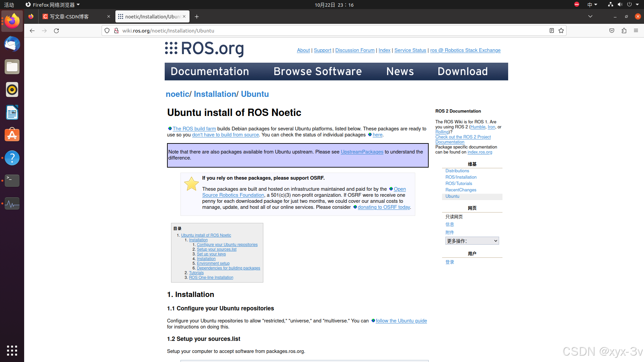
Task: Click the red do-not-disturb tray icon
Action: tap(577, 4)
